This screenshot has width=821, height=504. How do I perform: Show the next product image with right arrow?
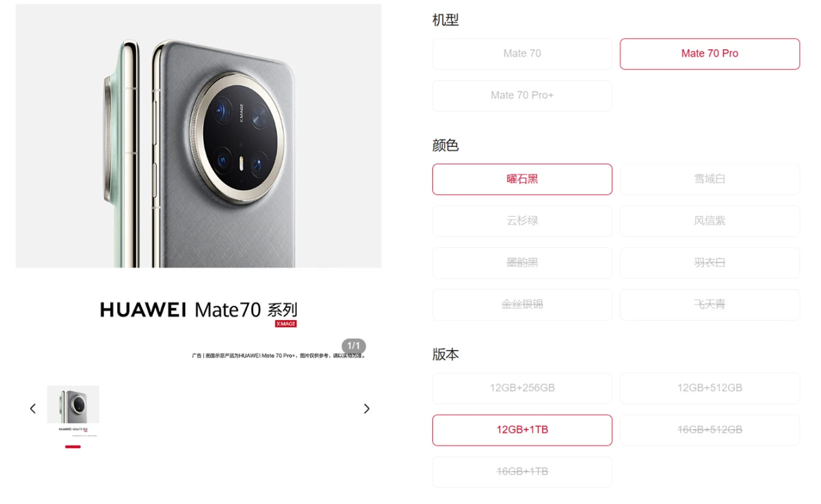click(x=366, y=408)
